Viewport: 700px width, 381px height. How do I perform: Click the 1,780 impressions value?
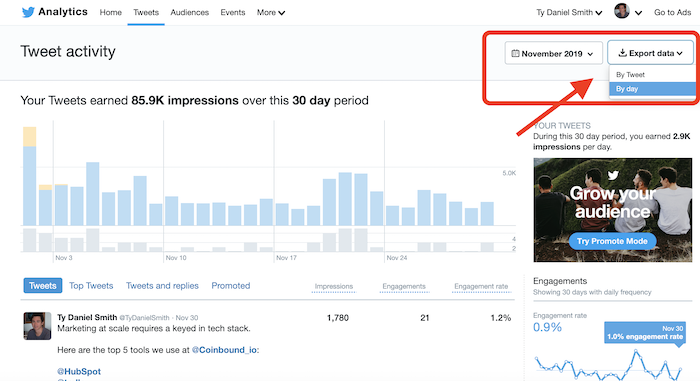pyautogui.click(x=338, y=318)
